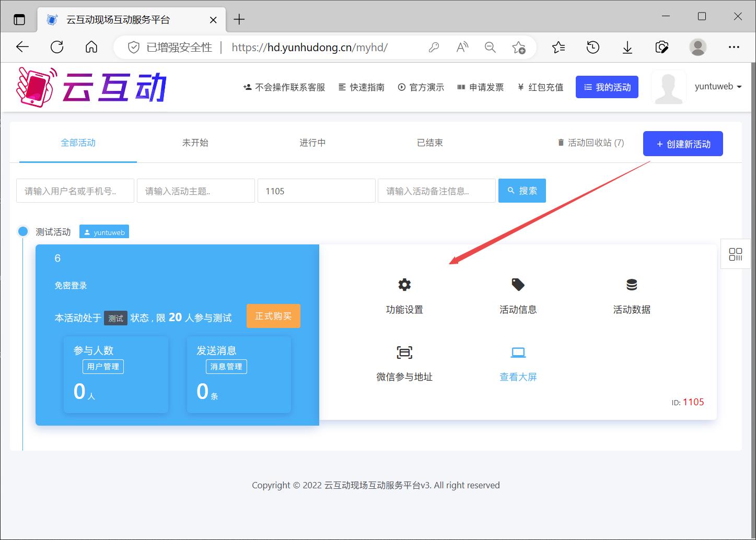Viewport: 756px width, 540px height.
Task: Open downloads icon
Action: (x=627, y=48)
